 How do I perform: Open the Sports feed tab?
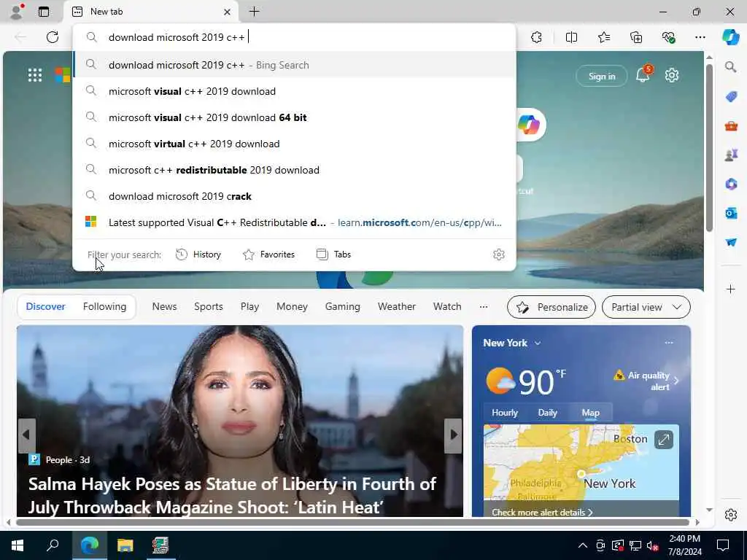(x=208, y=307)
